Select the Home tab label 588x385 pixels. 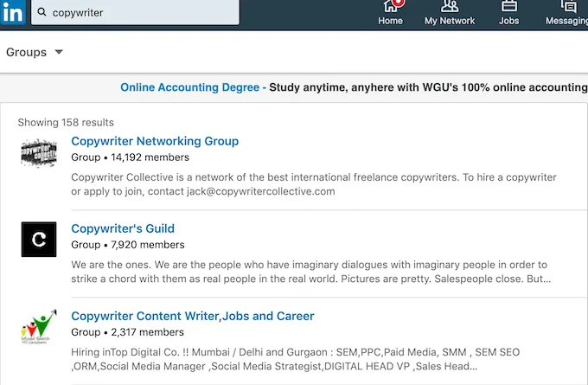(390, 21)
